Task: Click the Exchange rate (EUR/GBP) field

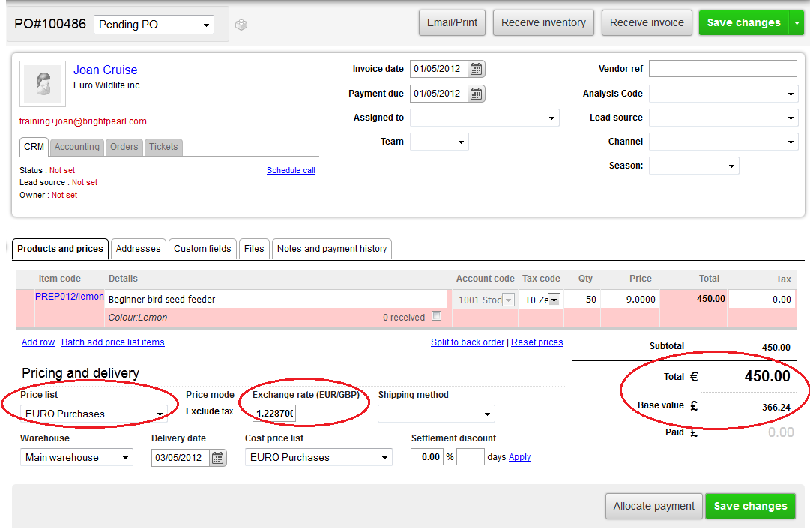Action: tap(274, 413)
